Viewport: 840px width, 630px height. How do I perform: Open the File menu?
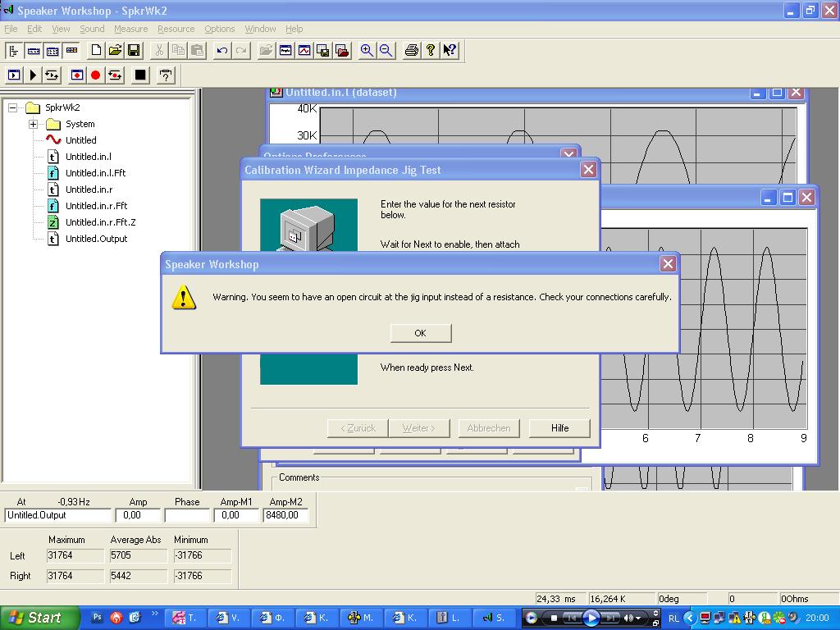11,29
